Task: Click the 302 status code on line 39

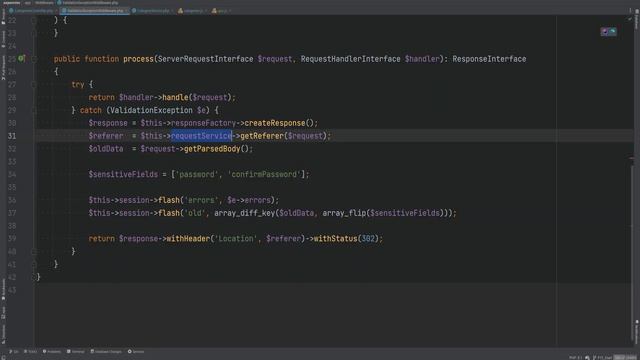Action: (x=368, y=239)
